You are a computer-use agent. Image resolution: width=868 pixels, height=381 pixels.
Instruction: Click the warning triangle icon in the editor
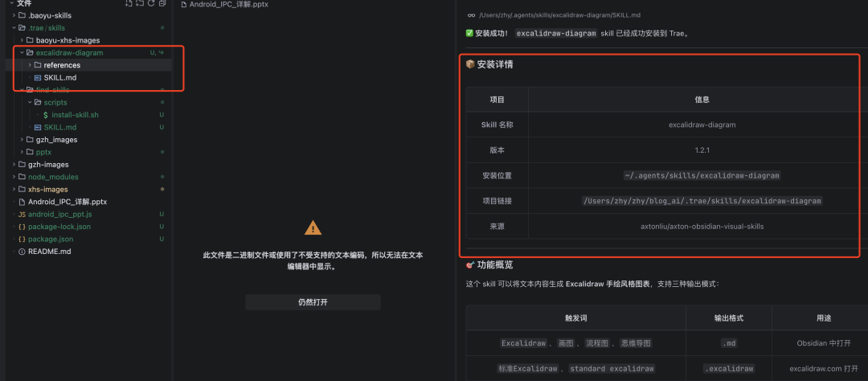(313, 227)
